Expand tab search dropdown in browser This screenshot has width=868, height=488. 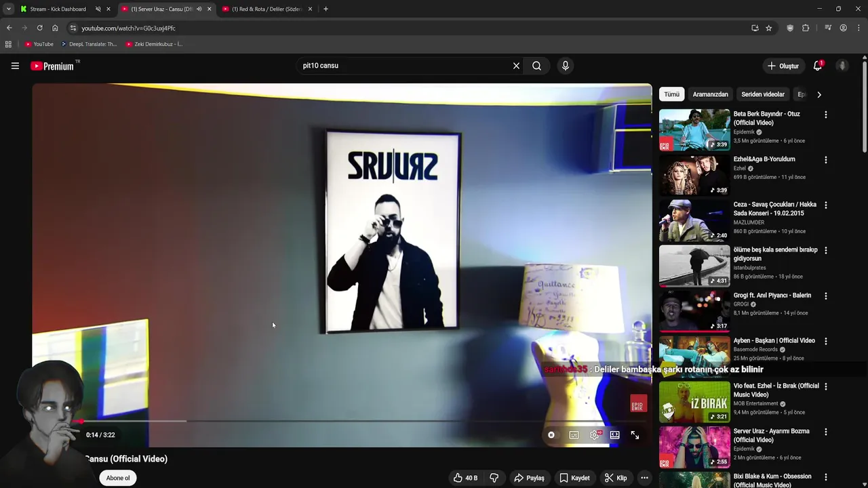point(8,9)
